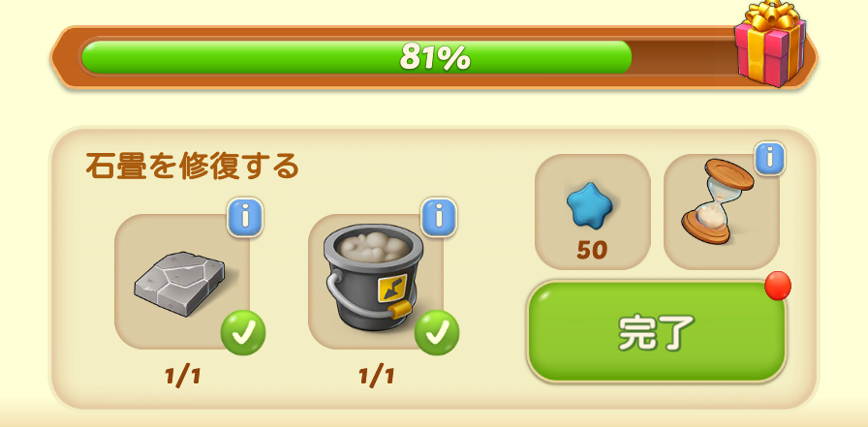Click the 1/1 count under cement bucket
The width and height of the screenshot is (868, 427).
[x=376, y=378]
